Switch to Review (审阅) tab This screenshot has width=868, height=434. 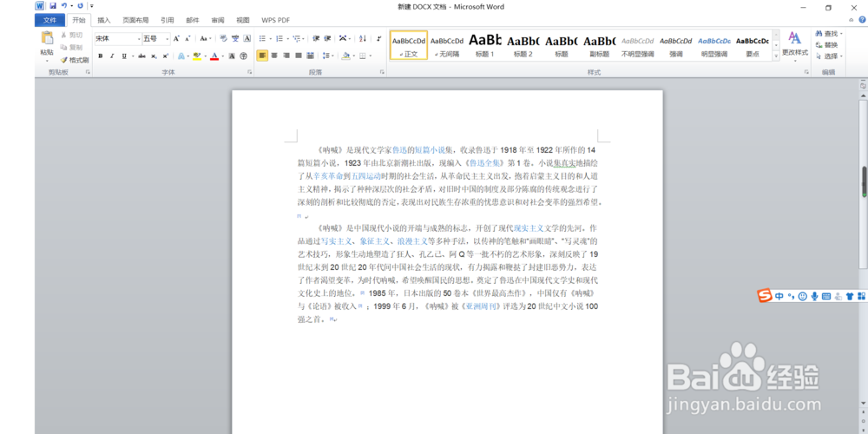218,20
